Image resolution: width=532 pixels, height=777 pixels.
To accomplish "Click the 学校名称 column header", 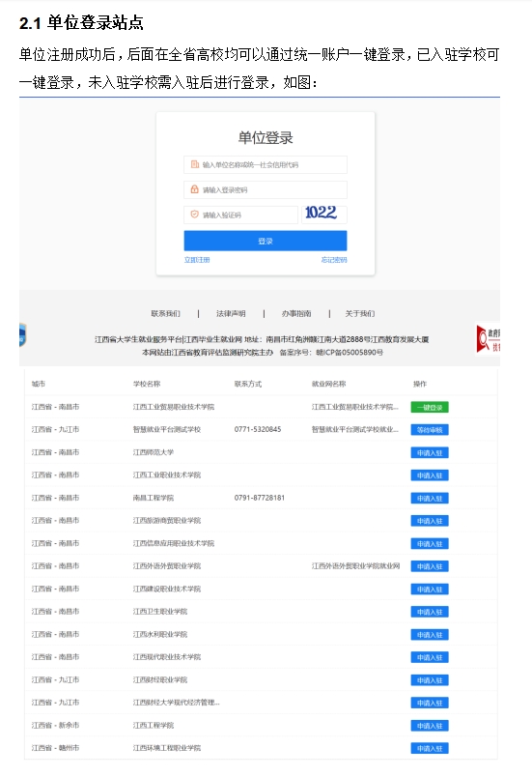I will coord(147,384).
